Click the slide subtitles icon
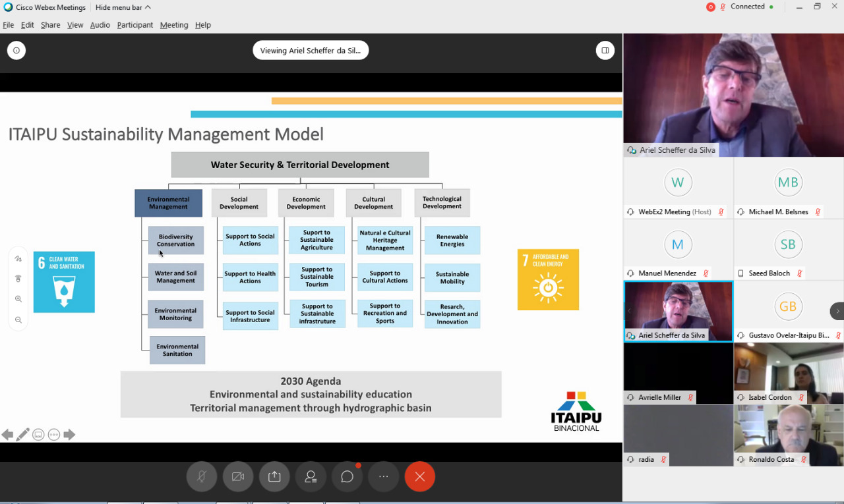The image size is (844, 504). [x=38, y=435]
